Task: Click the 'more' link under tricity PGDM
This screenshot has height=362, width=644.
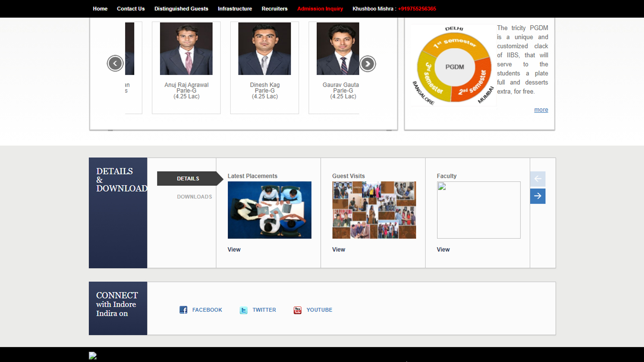Action: click(x=541, y=110)
